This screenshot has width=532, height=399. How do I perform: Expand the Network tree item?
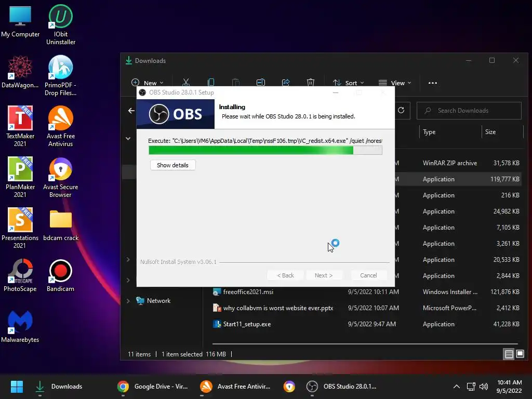(128, 301)
